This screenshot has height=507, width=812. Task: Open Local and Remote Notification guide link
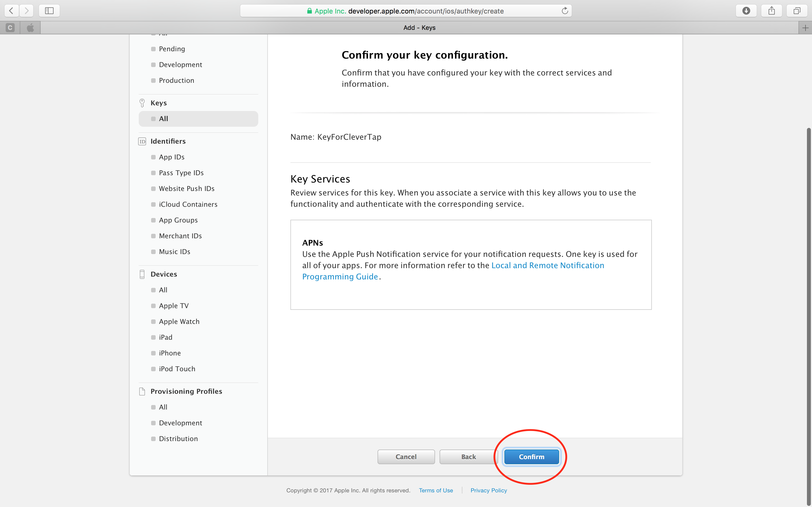(547, 266)
